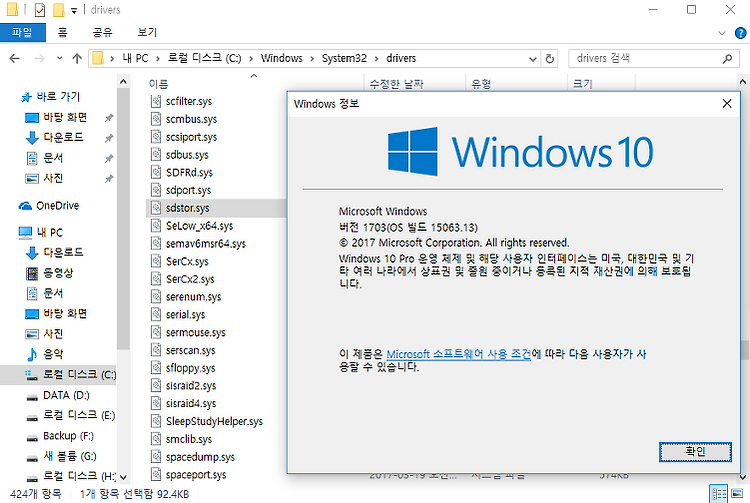This screenshot has height=503, width=750.
Task: Click navigation pane scroll down arrow
Action: pos(123,477)
